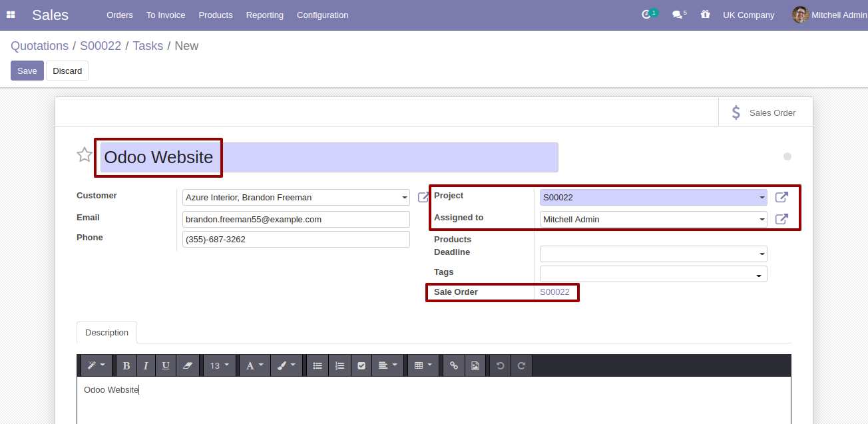This screenshot has width=868, height=424.
Task: Select the Description tab
Action: 107,332
